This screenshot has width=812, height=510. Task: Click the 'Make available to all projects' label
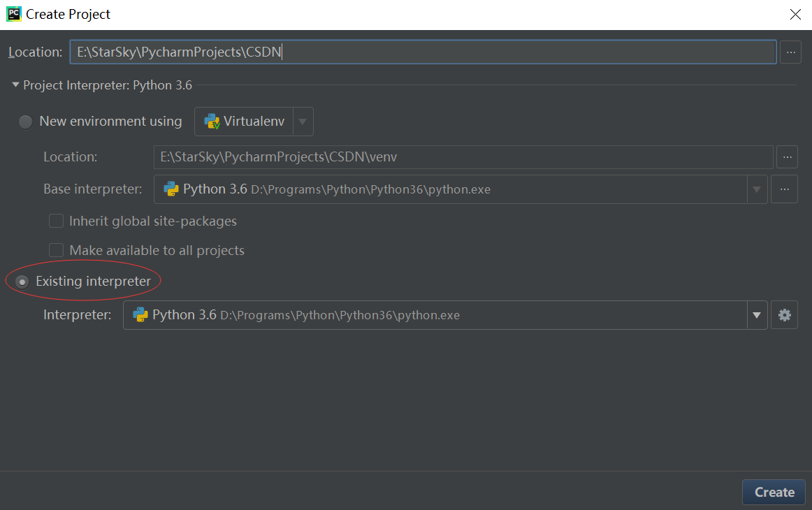tap(157, 251)
